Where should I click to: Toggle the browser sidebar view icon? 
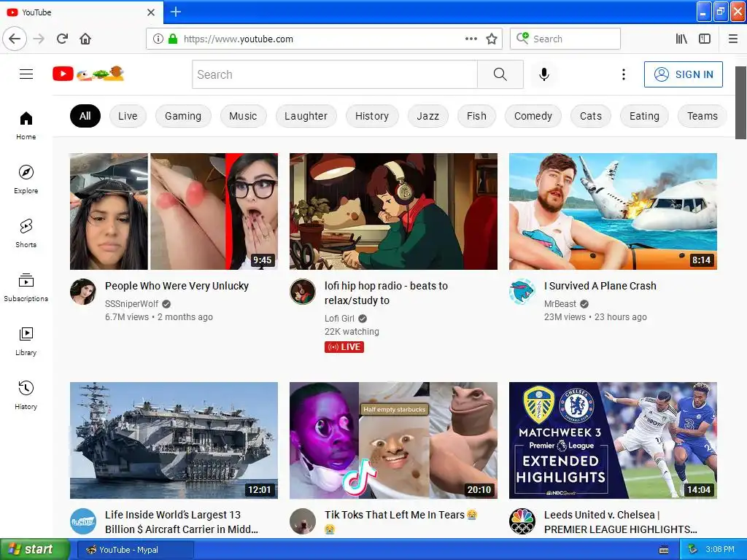pos(705,39)
